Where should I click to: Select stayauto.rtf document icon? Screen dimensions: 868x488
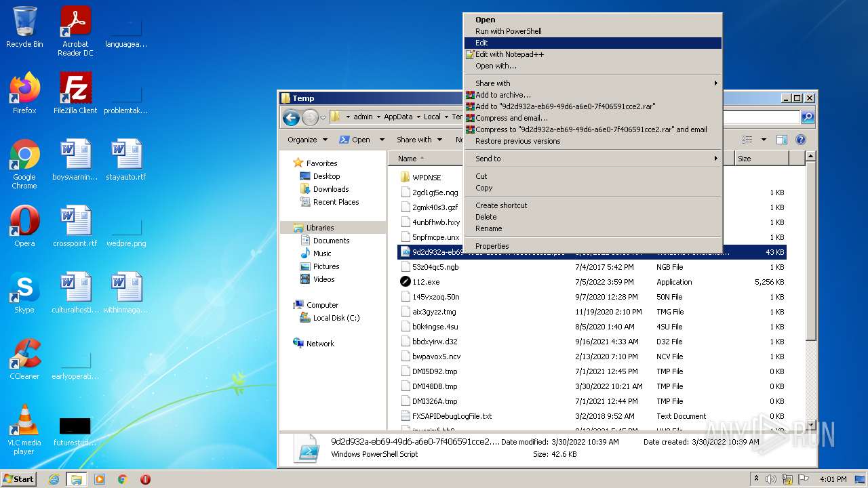[x=126, y=160]
